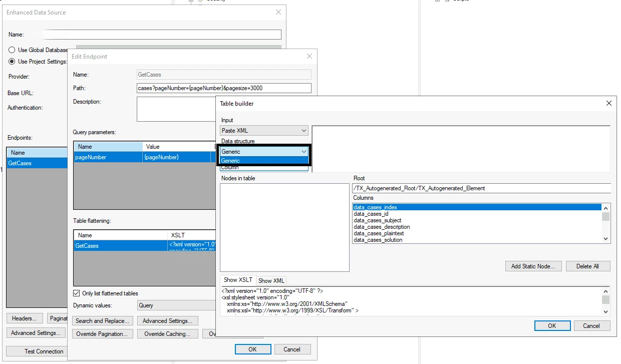Click the Paste XML text area
Image resolution: width=621 pixels, height=364 pixels.
click(461, 149)
